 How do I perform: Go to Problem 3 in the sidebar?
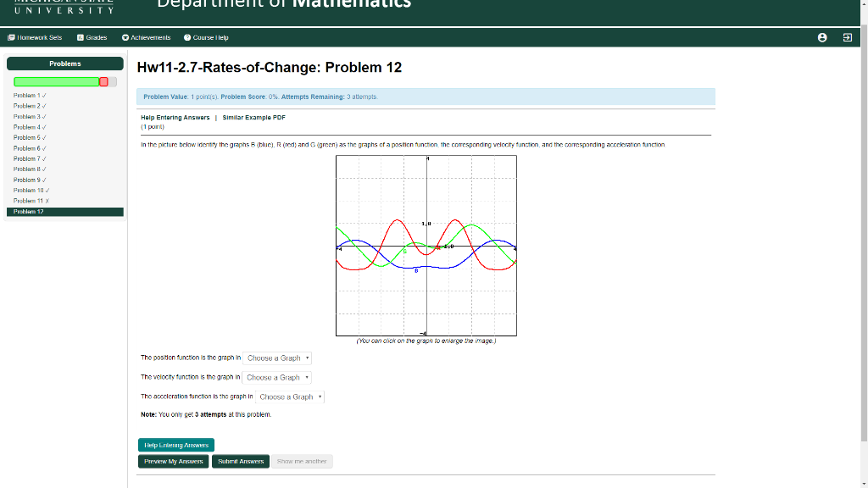click(30, 117)
